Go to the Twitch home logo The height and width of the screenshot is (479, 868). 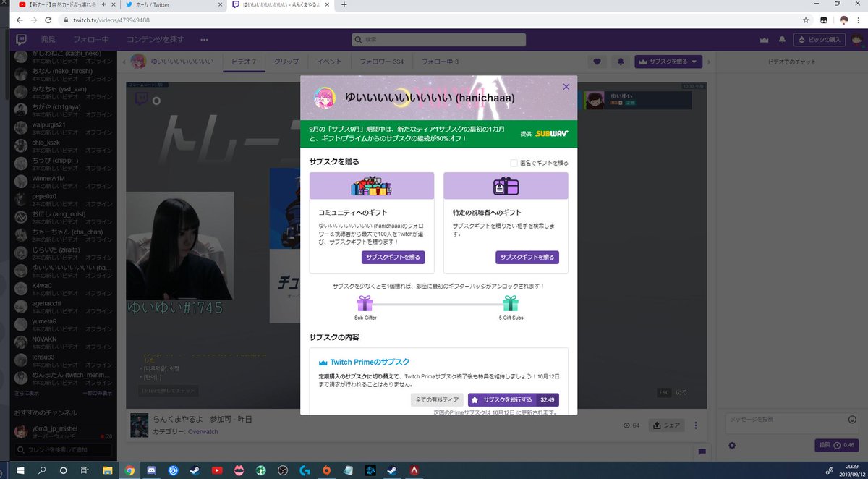[x=21, y=39]
